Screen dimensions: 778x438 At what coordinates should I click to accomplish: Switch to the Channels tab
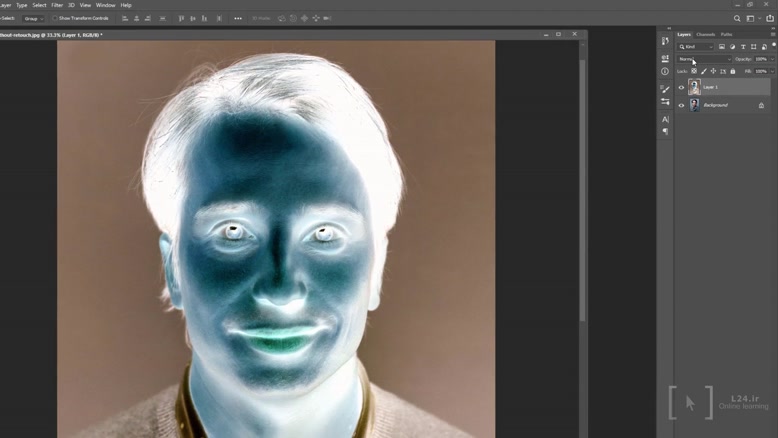click(705, 34)
